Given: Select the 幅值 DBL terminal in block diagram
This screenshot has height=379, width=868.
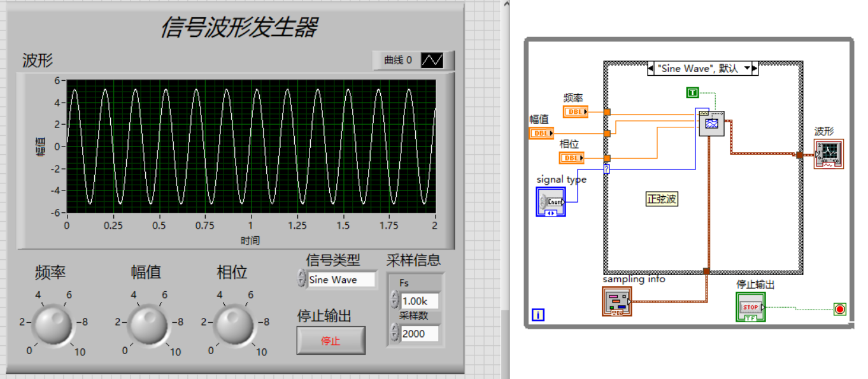Looking at the screenshot, I should (x=542, y=133).
